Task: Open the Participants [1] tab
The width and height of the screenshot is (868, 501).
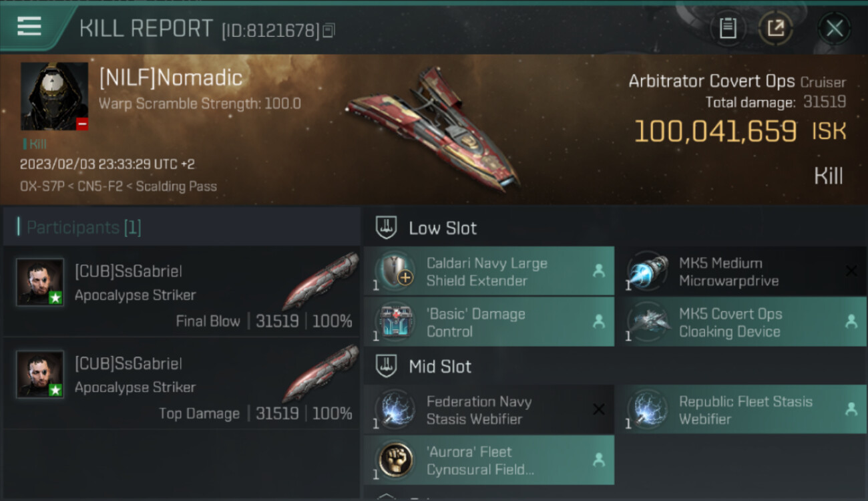Action: tap(79, 227)
